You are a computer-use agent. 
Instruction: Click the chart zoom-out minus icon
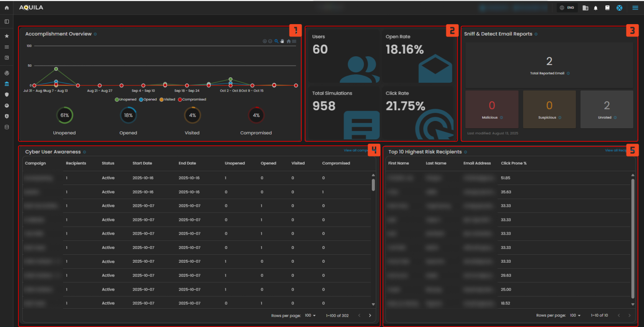coord(270,41)
